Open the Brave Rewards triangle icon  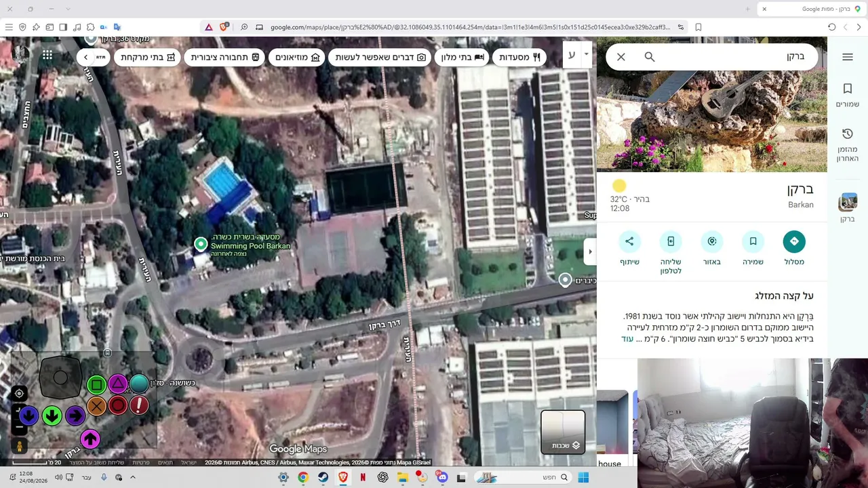[x=209, y=27]
